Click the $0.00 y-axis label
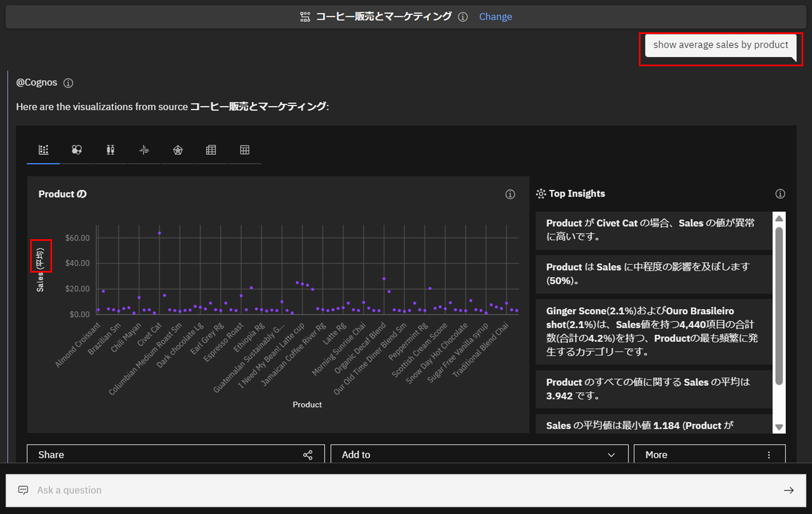Image resolution: width=812 pixels, height=514 pixels. (79, 314)
